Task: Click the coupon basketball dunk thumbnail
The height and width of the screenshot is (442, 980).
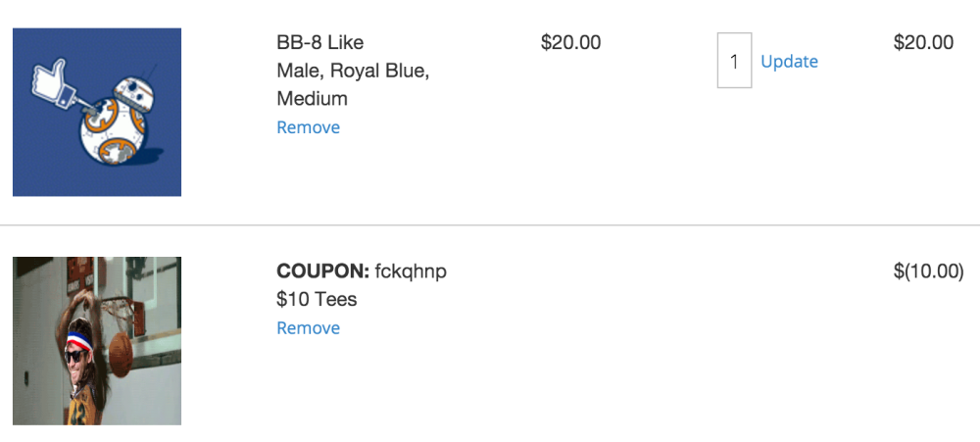Action: coord(96,340)
